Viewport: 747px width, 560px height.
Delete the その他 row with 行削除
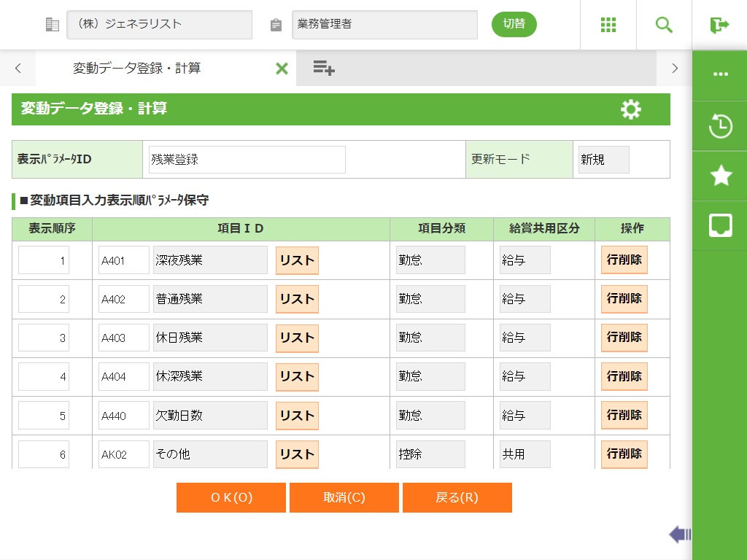pyautogui.click(x=624, y=454)
